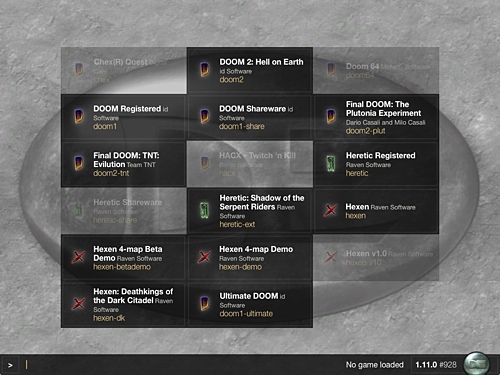The image size is (500, 375).
Task: Click the No game loaded status label
Action: pyautogui.click(x=374, y=365)
